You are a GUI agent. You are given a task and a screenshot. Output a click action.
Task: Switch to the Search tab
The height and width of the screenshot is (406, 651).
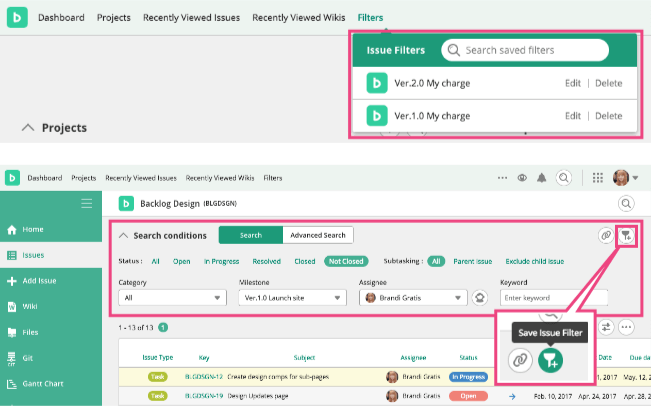(x=251, y=235)
